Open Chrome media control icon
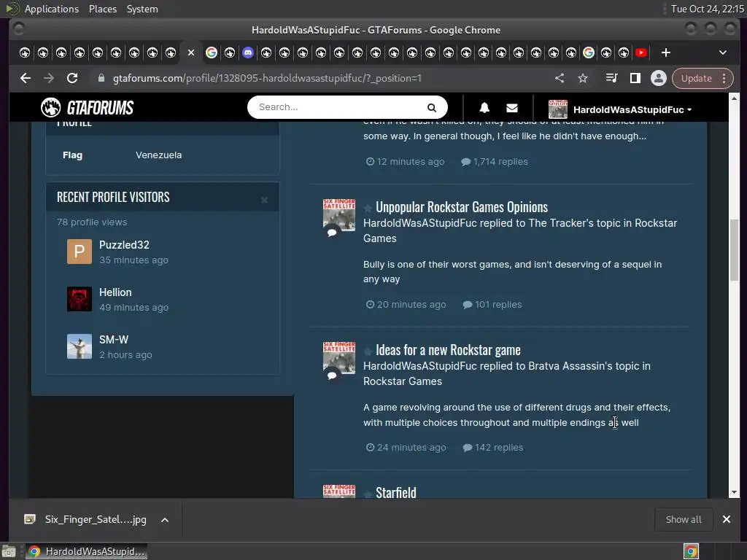The width and height of the screenshot is (747, 560). pyautogui.click(x=611, y=78)
